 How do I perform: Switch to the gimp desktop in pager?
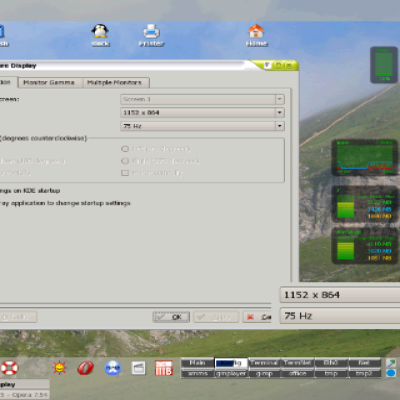tap(264, 373)
